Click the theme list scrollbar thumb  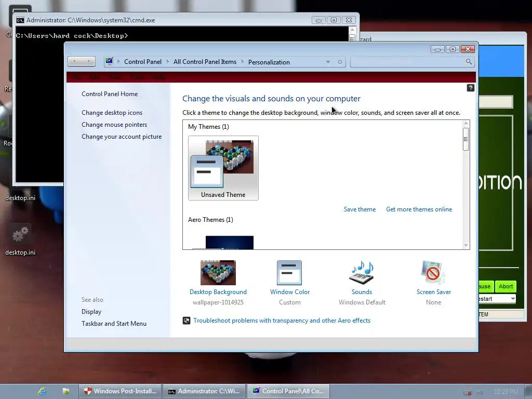click(466, 139)
